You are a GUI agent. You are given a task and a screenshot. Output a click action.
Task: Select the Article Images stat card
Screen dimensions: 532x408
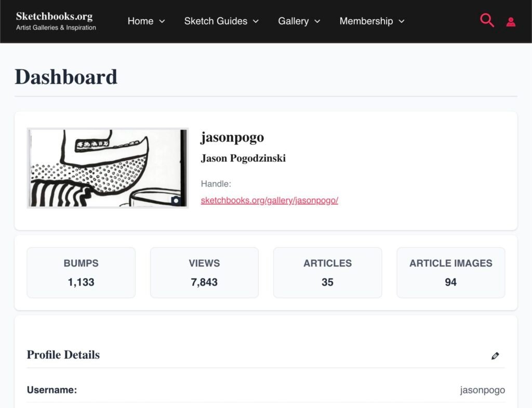point(450,273)
